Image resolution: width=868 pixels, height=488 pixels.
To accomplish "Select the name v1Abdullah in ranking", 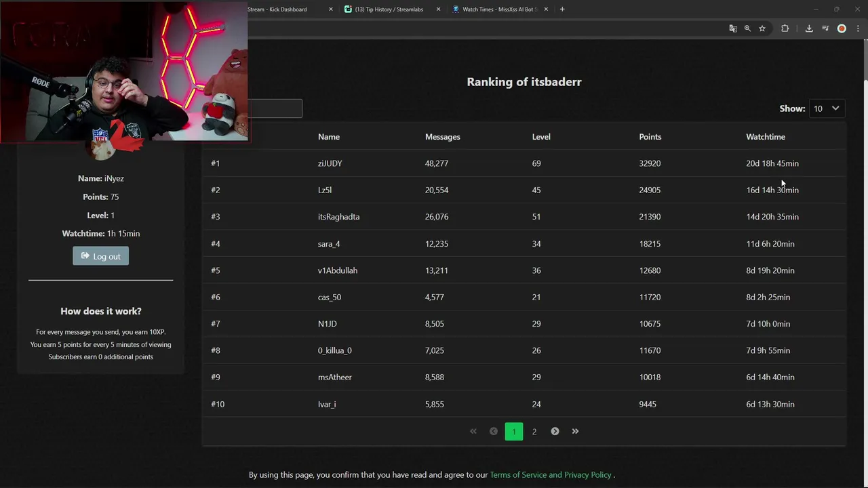I will (338, 270).
